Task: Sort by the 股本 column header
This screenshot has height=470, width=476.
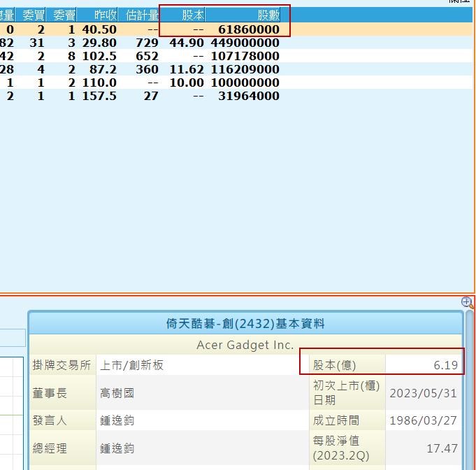Action: (192, 15)
